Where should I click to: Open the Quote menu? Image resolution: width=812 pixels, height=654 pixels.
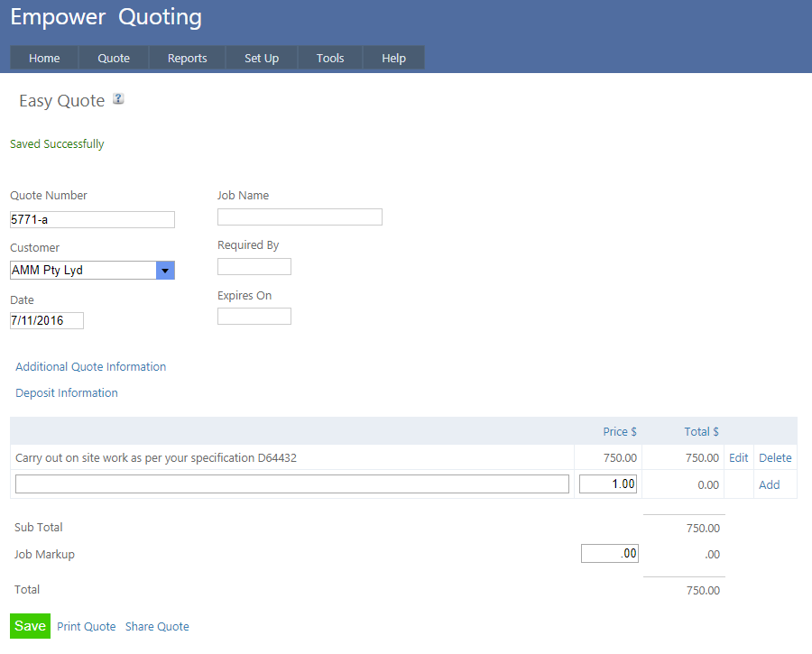pos(114,58)
